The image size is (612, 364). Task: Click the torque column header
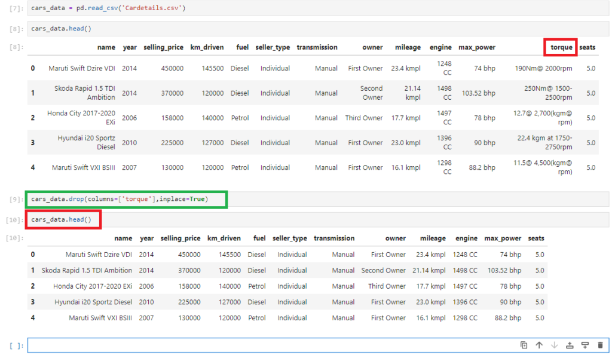(x=561, y=47)
